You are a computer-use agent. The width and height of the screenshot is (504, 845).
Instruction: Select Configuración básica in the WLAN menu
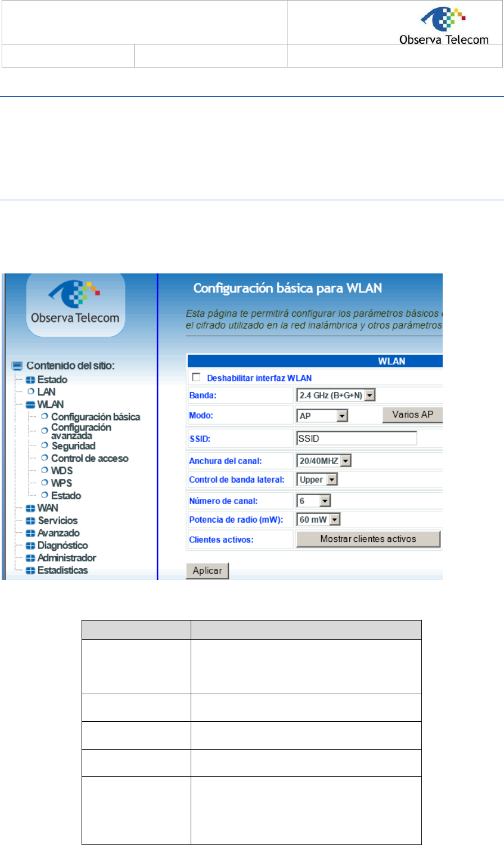click(96, 417)
